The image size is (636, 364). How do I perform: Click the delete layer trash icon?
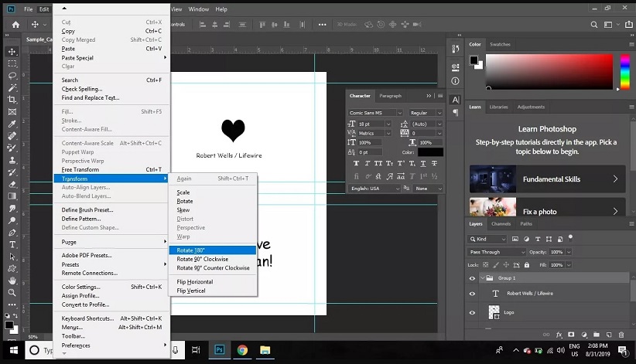point(621,335)
